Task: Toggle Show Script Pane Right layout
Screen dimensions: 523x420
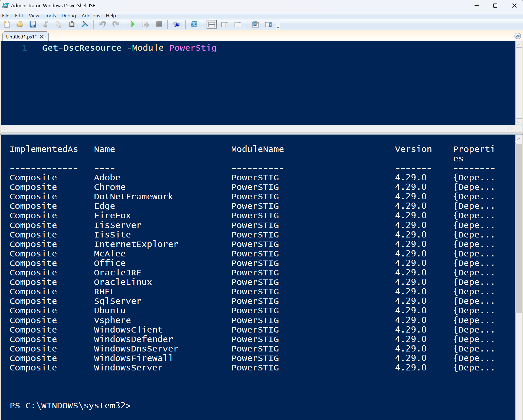Action: (225, 24)
